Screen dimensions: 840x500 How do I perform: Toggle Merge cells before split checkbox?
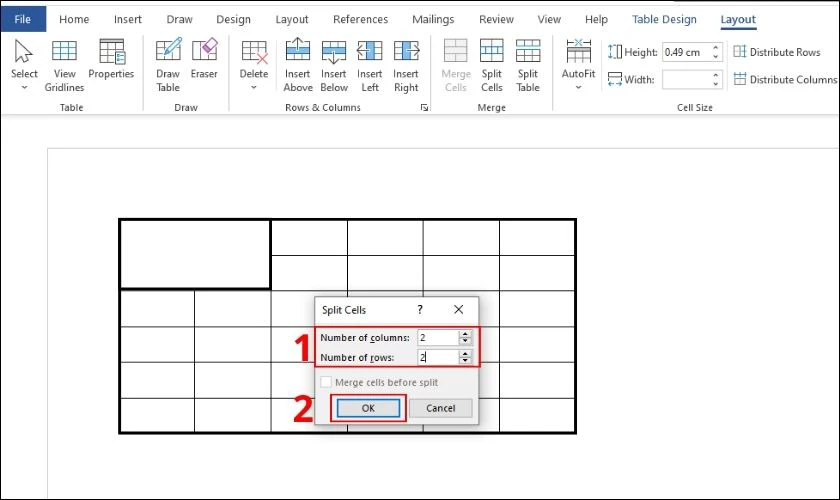[326, 382]
